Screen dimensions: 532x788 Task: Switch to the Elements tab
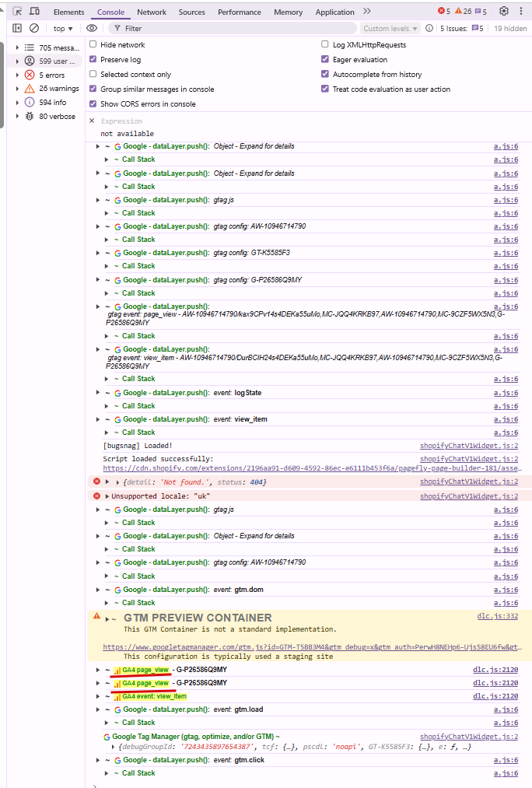coord(68,12)
